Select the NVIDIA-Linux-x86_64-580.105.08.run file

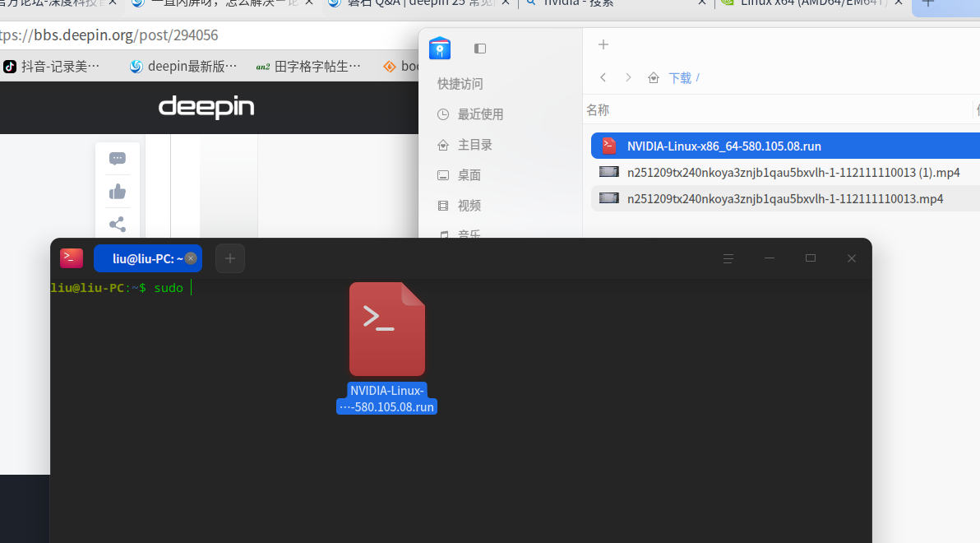pyautogui.click(x=722, y=146)
